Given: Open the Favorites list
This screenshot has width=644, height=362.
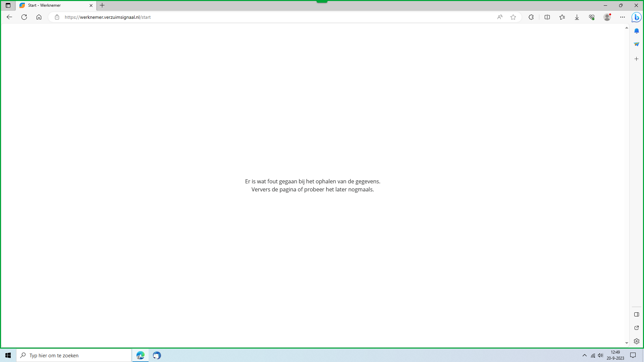Looking at the screenshot, I should click(x=562, y=17).
